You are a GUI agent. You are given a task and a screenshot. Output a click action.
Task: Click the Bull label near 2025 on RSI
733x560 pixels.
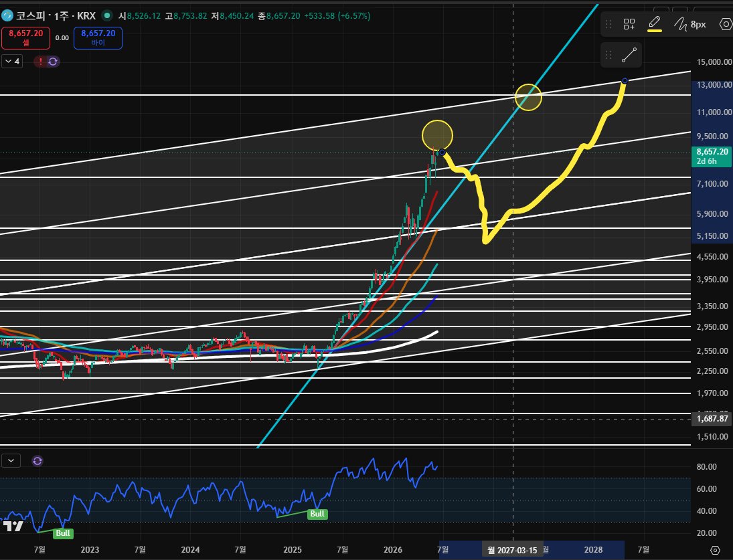coord(317,514)
